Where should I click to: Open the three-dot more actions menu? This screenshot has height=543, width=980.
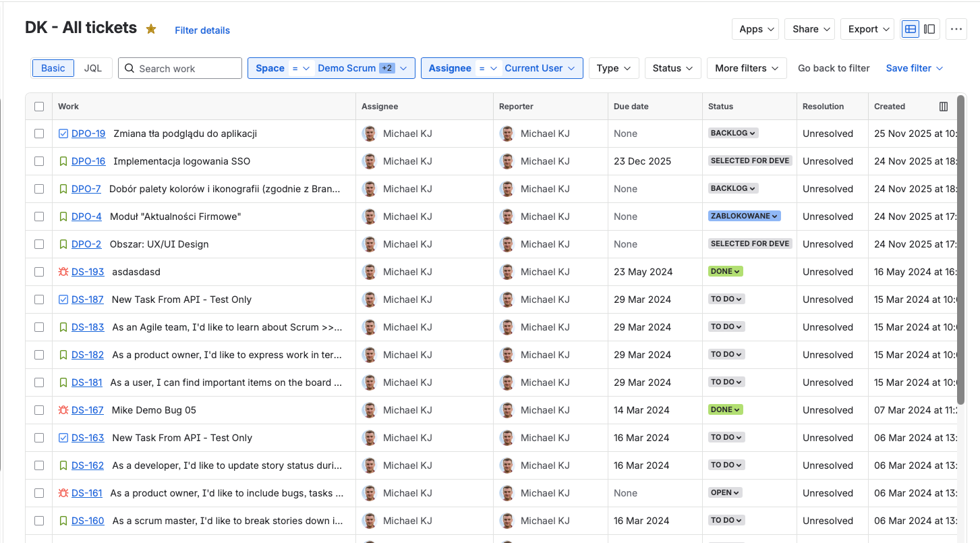[956, 29]
